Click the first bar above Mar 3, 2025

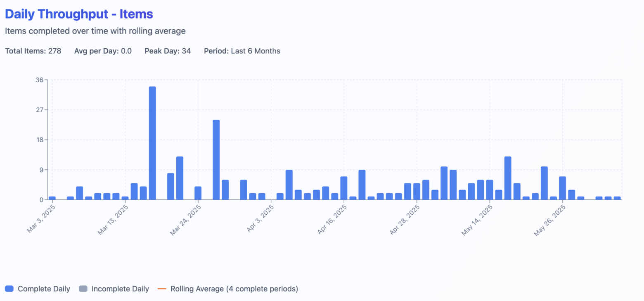[52, 198]
